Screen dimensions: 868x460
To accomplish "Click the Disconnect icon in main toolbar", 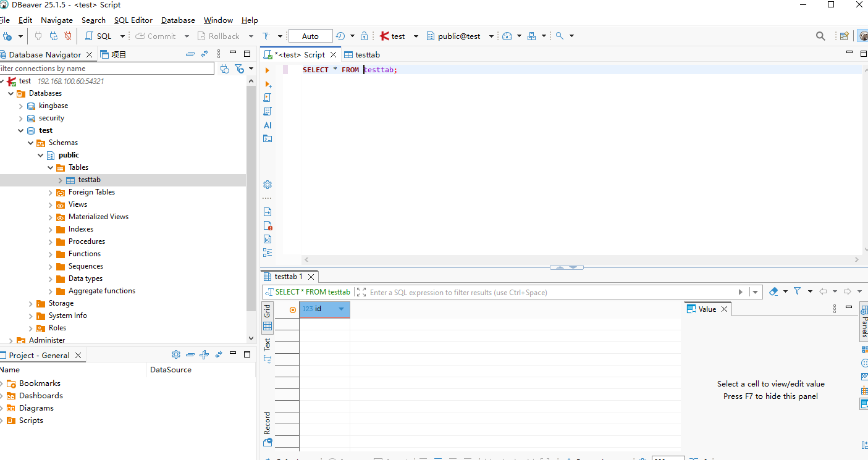I will point(68,36).
